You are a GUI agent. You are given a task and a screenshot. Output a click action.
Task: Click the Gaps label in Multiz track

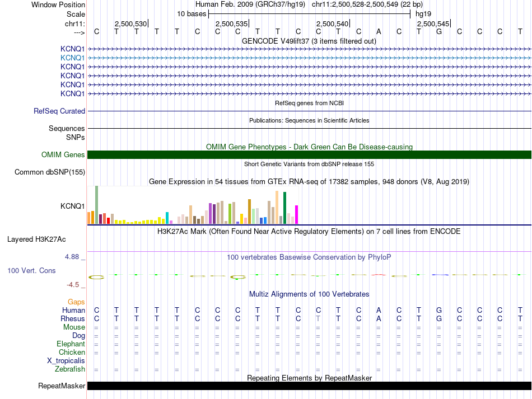pyautogui.click(x=76, y=302)
